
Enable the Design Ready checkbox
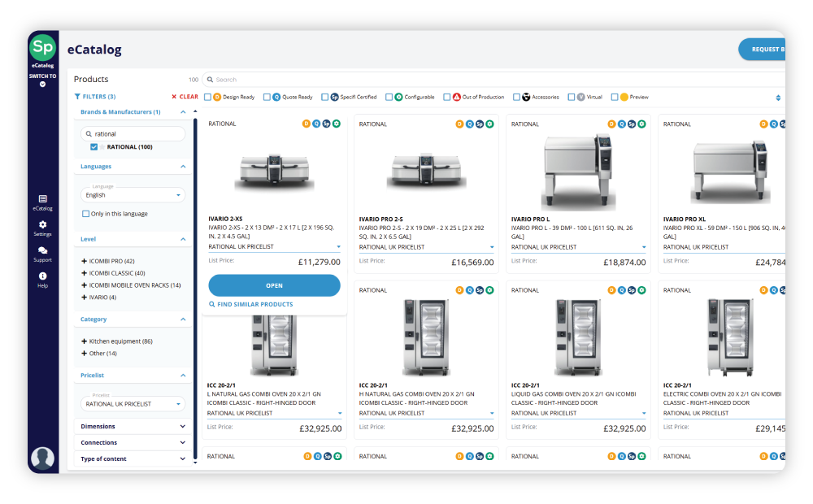[x=207, y=97]
